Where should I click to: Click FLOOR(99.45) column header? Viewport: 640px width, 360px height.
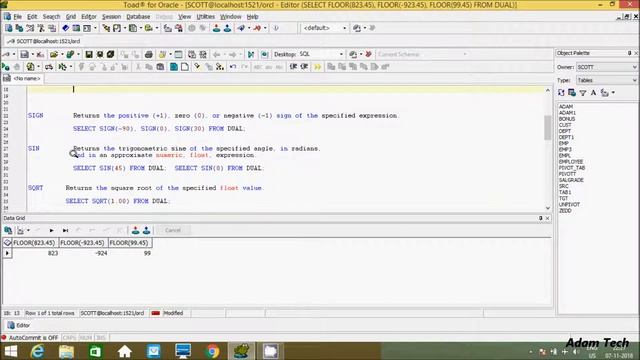pyautogui.click(x=129, y=243)
